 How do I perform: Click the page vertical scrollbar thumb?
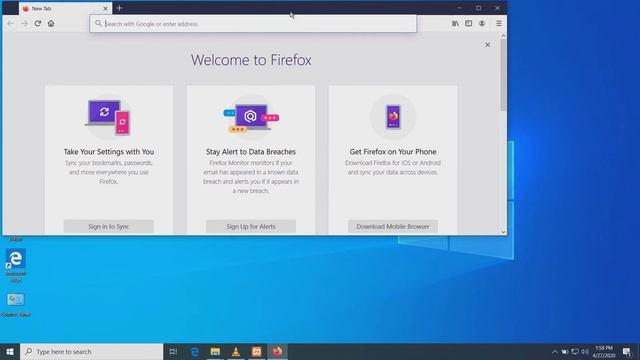click(503, 75)
